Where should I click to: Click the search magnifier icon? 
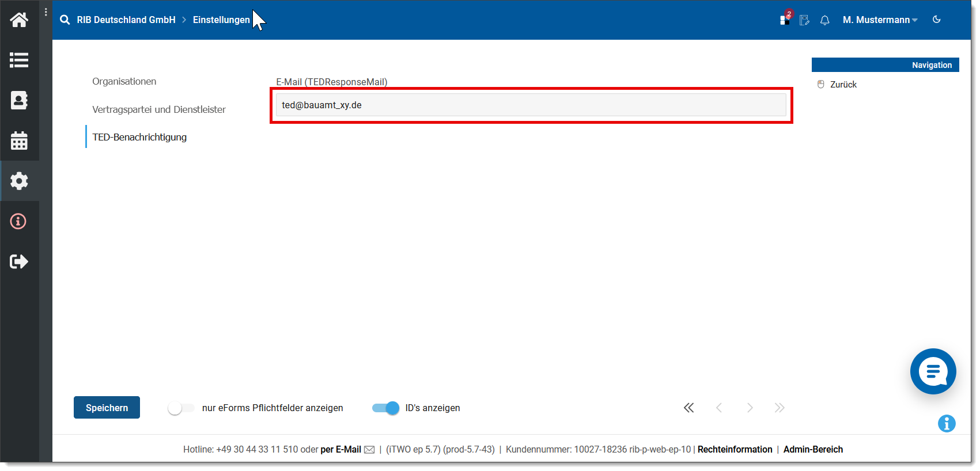click(x=65, y=20)
